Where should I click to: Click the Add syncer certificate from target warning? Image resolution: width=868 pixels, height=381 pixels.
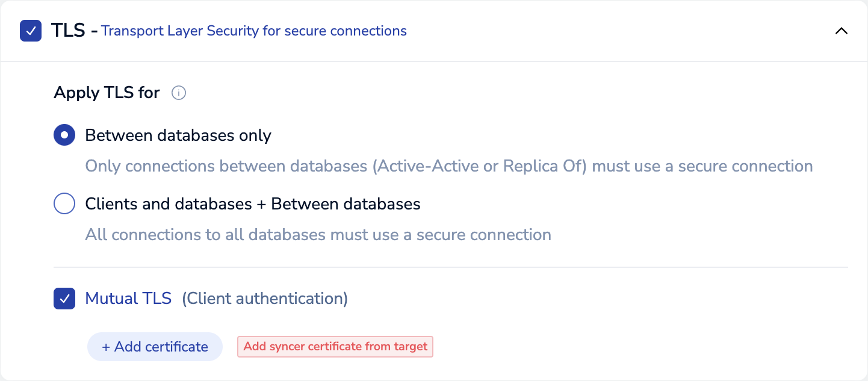[x=335, y=347]
